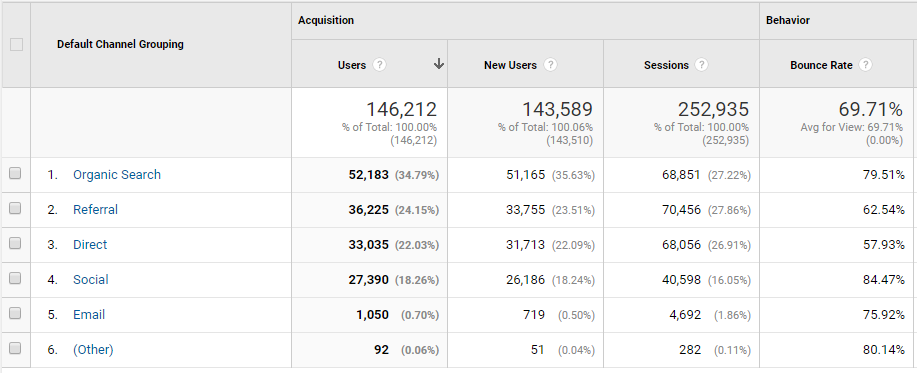Click the Direct channel link

pyautogui.click(x=90, y=244)
